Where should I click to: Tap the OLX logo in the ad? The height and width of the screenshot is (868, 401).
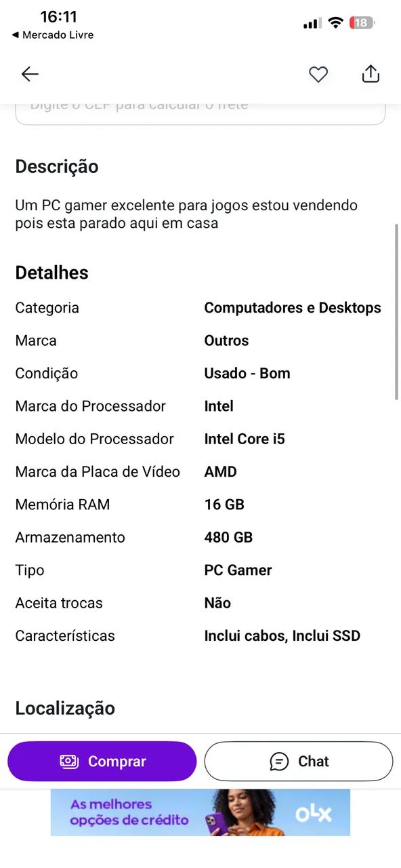(314, 813)
